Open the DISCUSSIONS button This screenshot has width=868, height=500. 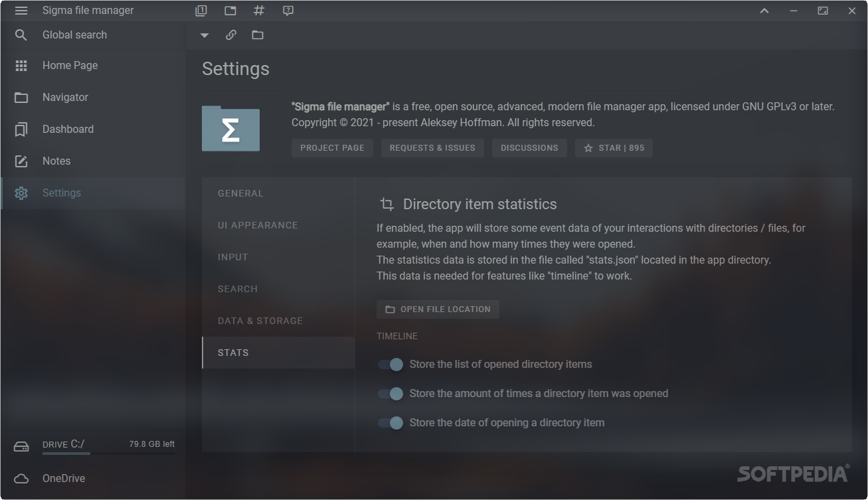(x=529, y=148)
